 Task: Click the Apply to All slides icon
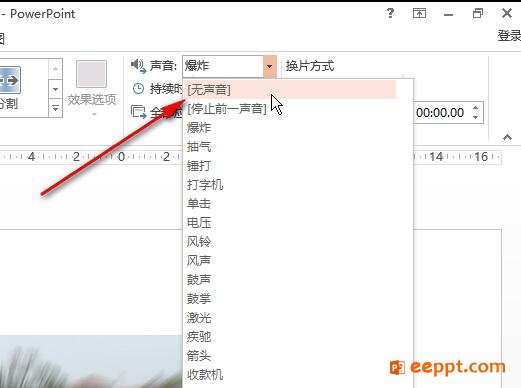coord(138,112)
